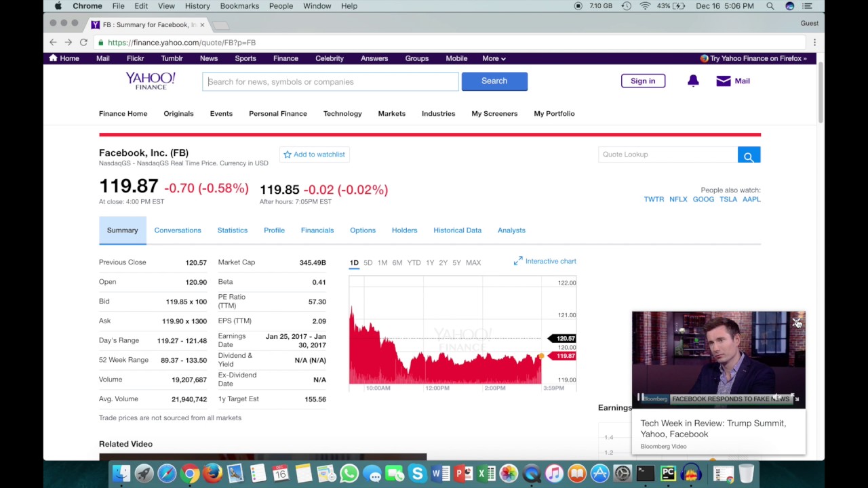This screenshot has height=488, width=868.
Task: Expand floating video to fullscreen
Action: (795, 397)
